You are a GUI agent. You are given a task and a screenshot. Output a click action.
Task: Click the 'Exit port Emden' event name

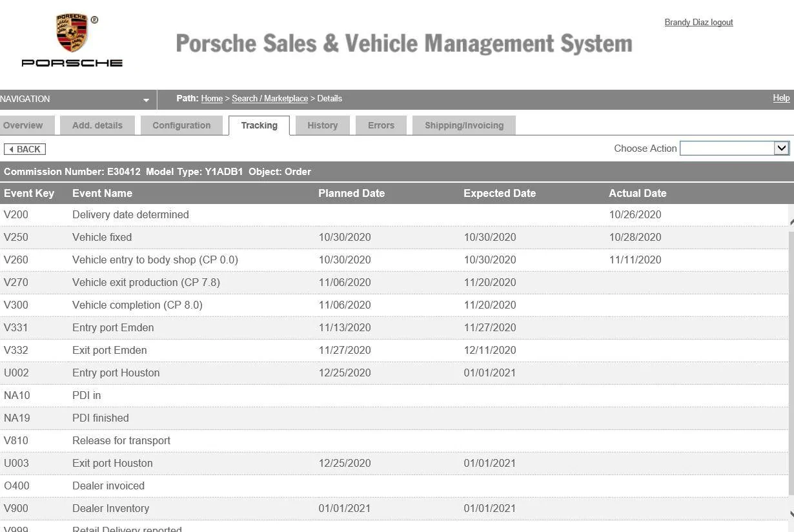pos(110,350)
